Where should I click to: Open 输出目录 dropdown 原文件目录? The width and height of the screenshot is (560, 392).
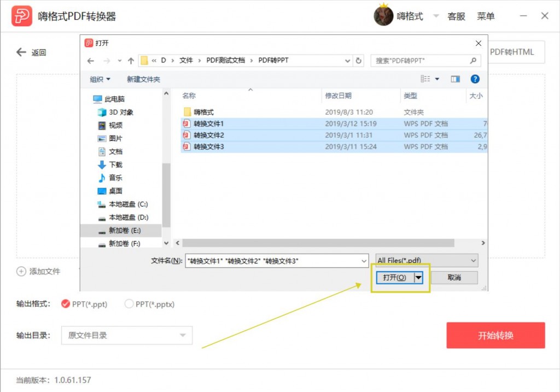[x=127, y=335]
